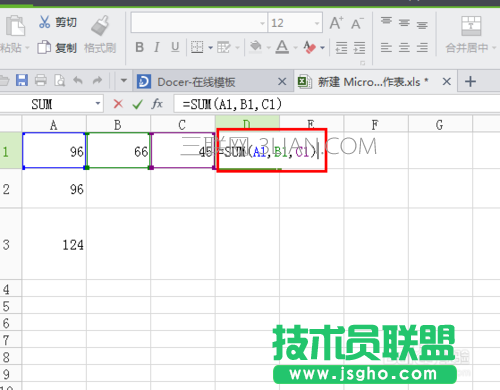This screenshot has height=390, width=500.
Task: Toggle underline formatting
Action: click(175, 48)
